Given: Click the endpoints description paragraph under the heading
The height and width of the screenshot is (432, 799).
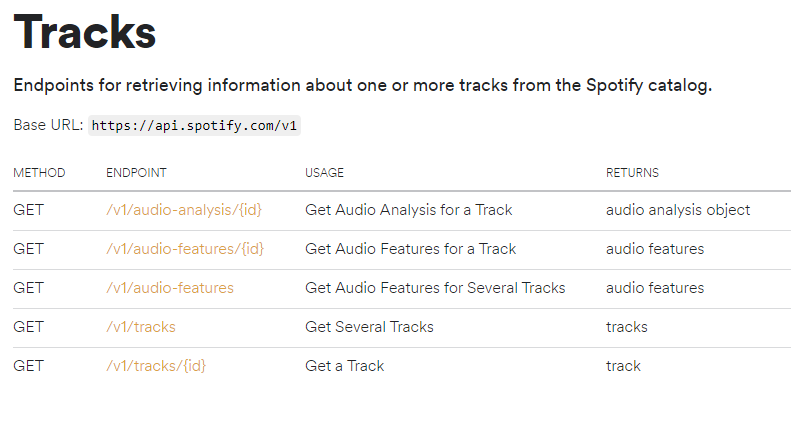Looking at the screenshot, I should click(362, 85).
